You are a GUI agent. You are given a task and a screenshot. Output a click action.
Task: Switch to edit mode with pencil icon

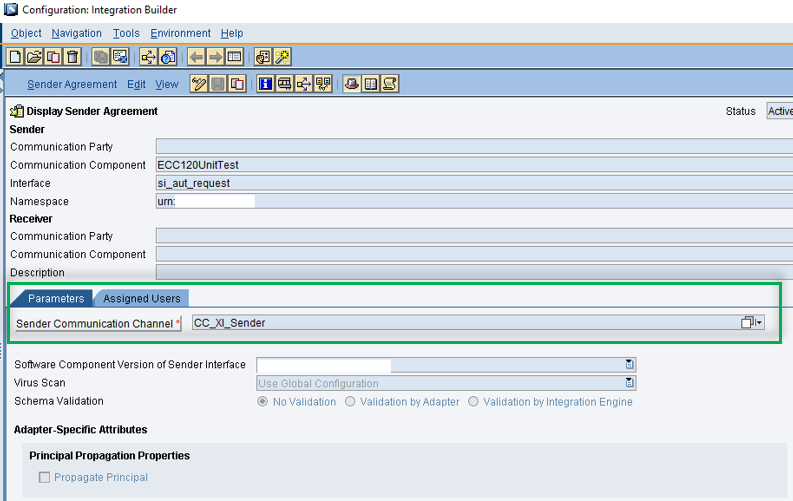199,83
